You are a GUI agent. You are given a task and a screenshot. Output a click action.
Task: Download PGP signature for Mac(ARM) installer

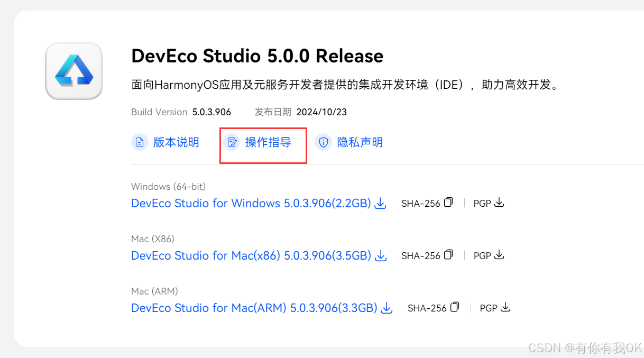pos(505,307)
